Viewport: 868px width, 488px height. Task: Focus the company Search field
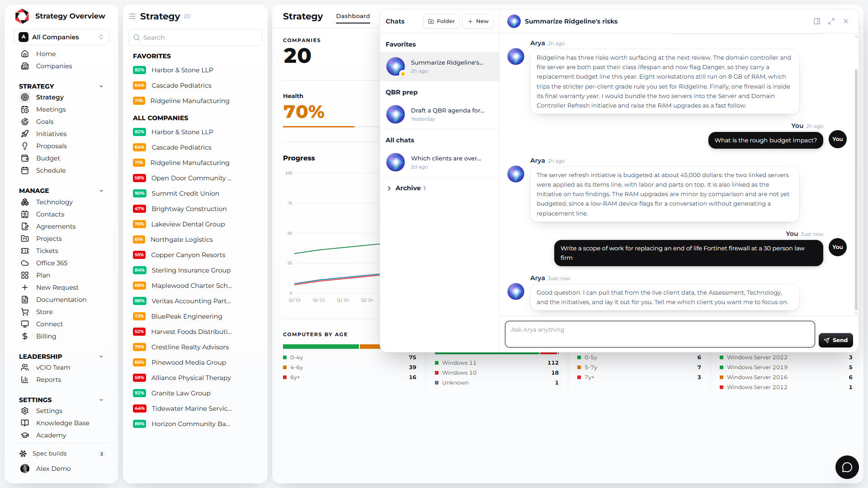[195, 38]
